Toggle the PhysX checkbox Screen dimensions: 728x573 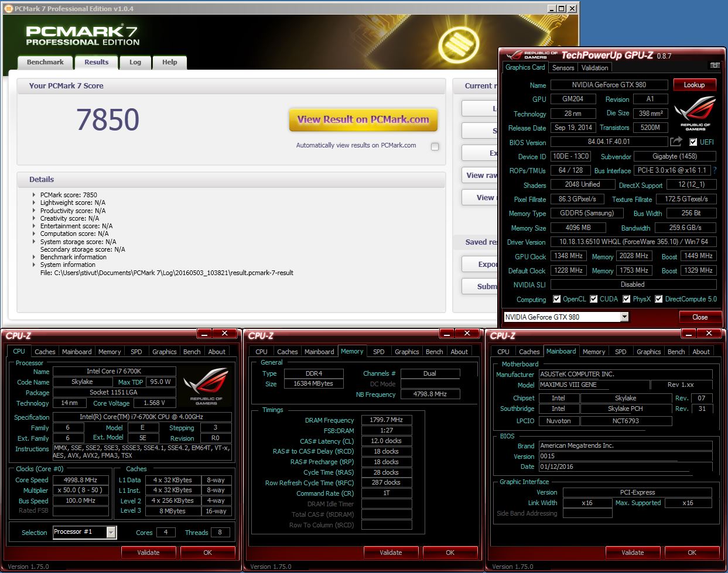[627, 299]
